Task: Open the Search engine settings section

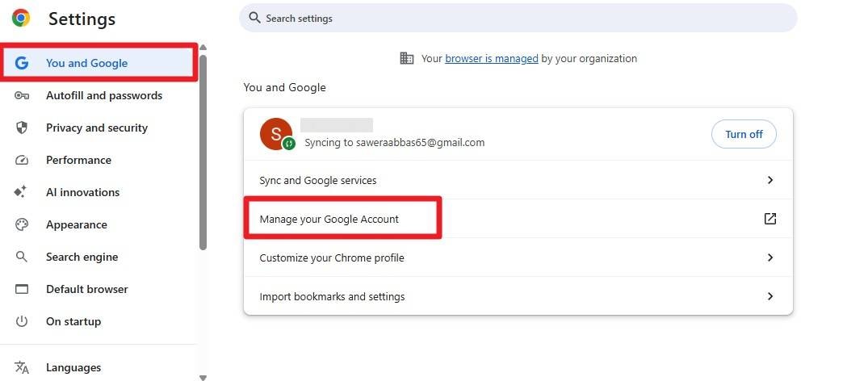Action: [82, 257]
